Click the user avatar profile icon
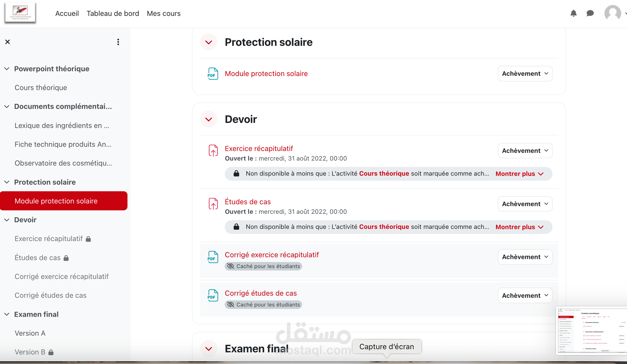Screen dimensions: 627x364 [x=612, y=13]
